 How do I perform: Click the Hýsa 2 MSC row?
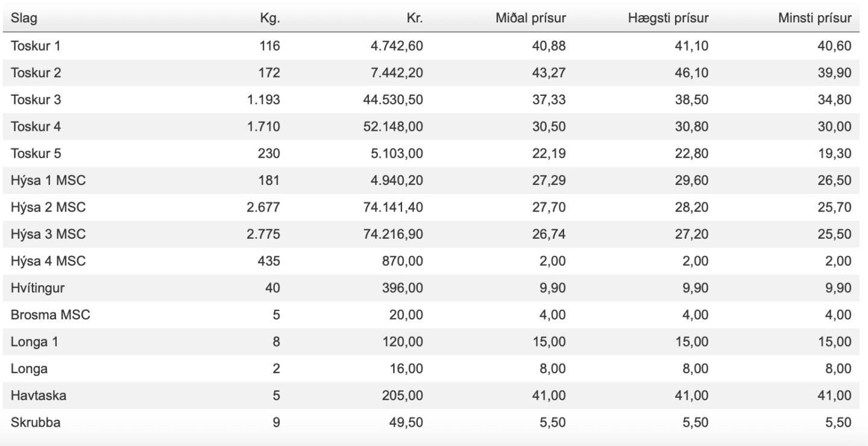[434, 209]
